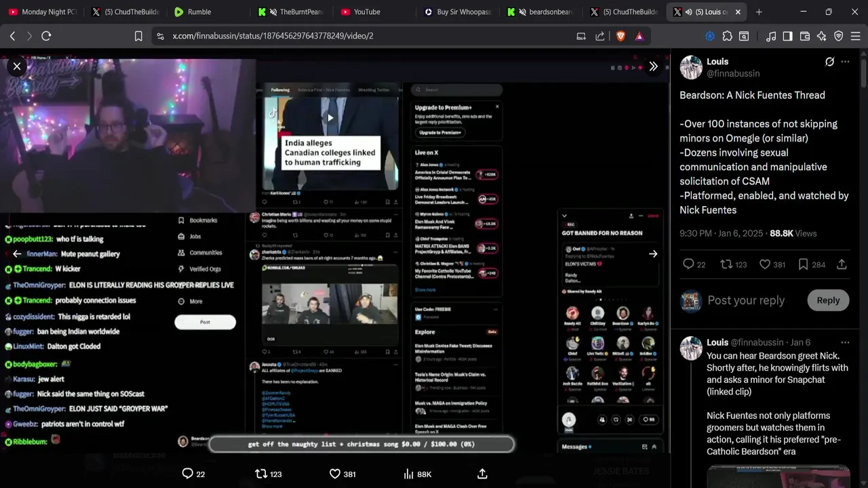The image size is (868, 488).
Task: Open the Brave Wallet icon
Action: click(x=805, y=36)
